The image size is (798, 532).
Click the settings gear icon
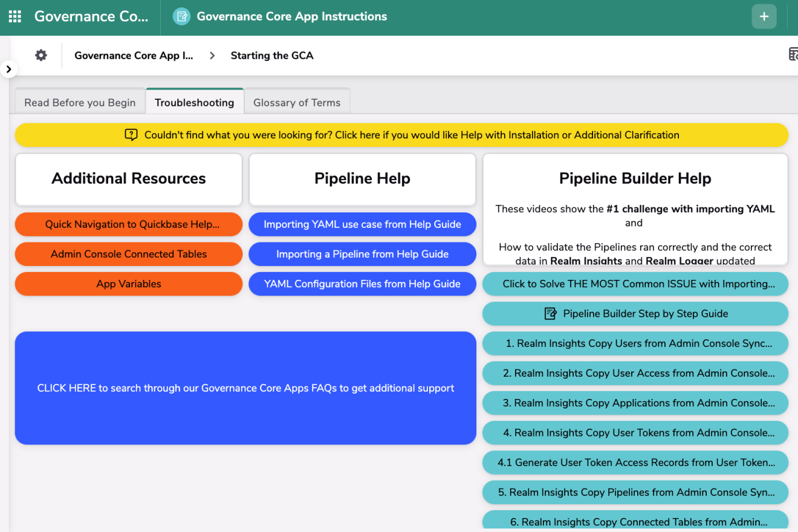pos(41,55)
